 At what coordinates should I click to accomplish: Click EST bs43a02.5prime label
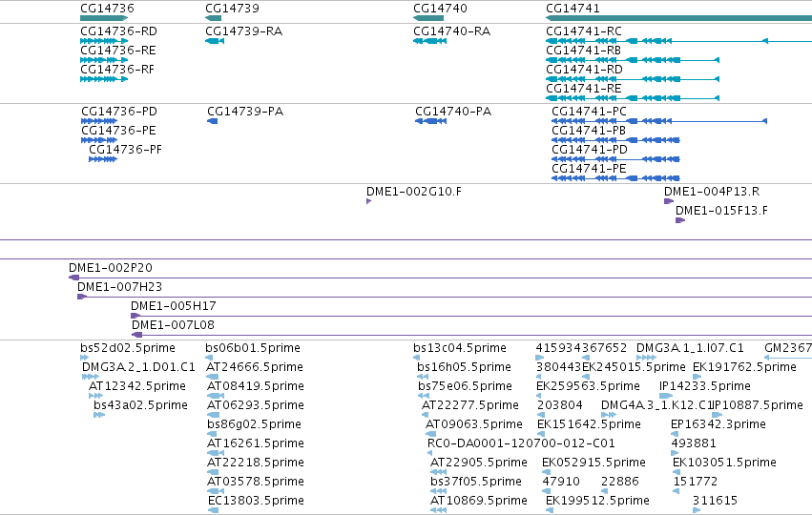coord(141,405)
